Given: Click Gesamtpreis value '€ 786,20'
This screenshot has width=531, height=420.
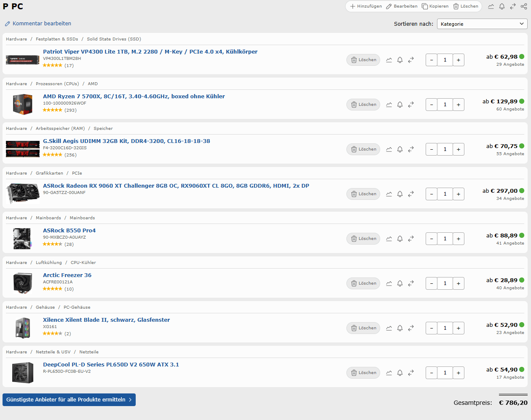Looking at the screenshot, I should (x=513, y=403).
